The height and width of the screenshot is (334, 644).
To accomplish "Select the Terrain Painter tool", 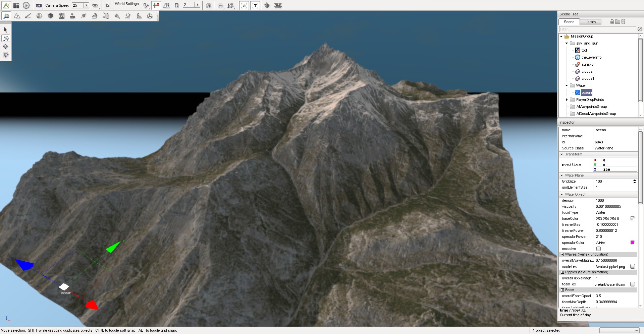I will (x=28, y=16).
